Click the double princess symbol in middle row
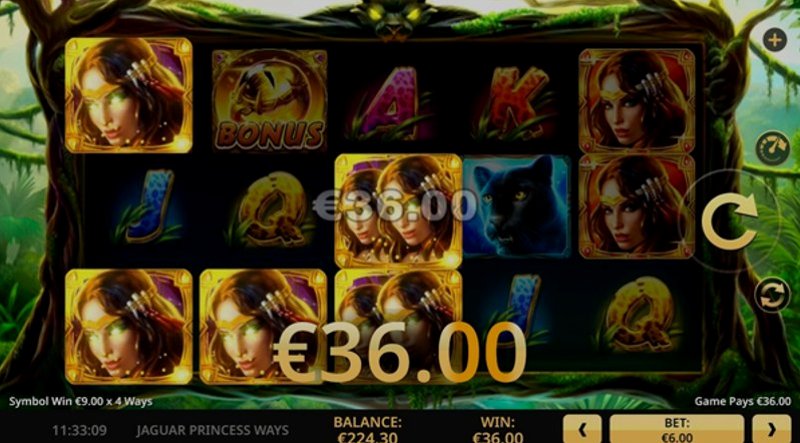Screen dimensions: 800x443 pyautogui.click(x=398, y=211)
